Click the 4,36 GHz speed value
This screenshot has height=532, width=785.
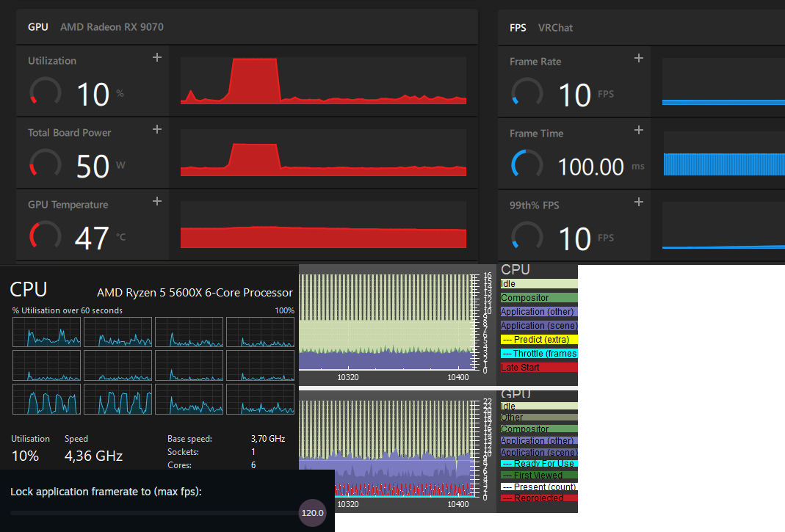(x=93, y=456)
